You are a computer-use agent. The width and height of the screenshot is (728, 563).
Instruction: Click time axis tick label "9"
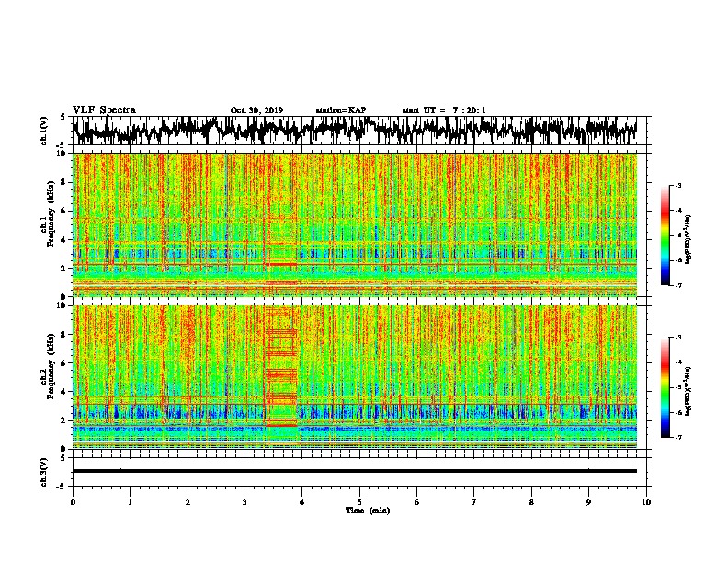click(588, 502)
